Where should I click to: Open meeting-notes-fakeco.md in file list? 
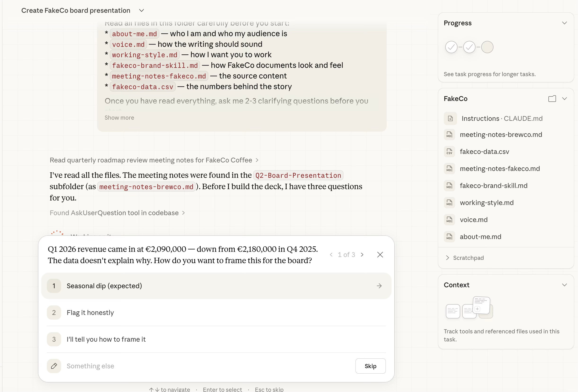pyautogui.click(x=500, y=169)
